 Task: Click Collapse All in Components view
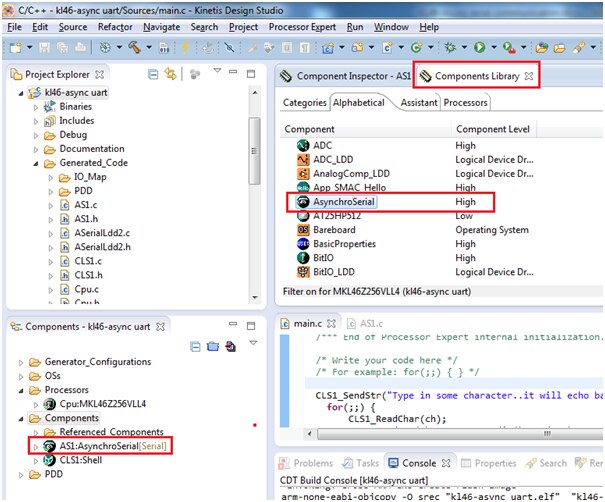[196, 346]
